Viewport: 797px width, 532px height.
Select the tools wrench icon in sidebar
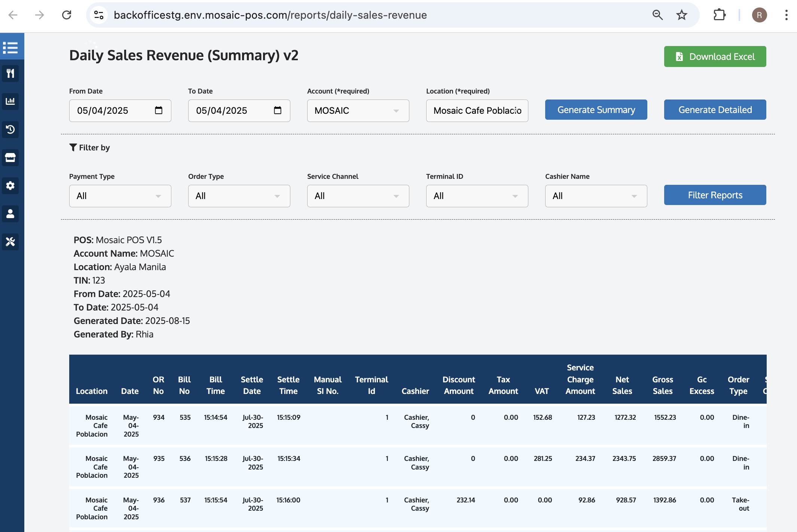click(10, 242)
